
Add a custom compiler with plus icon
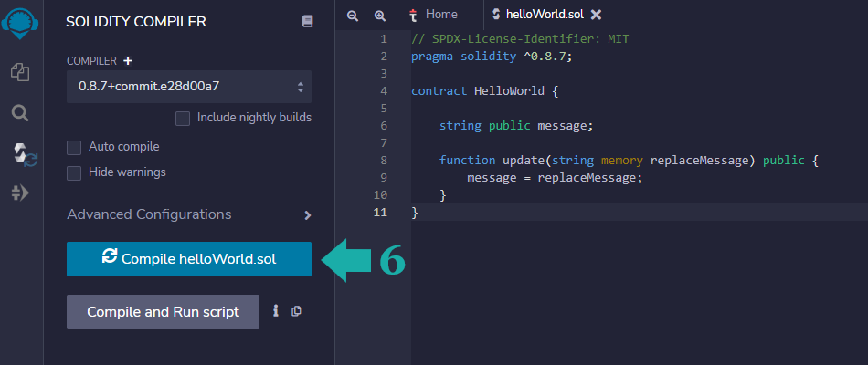tap(128, 61)
